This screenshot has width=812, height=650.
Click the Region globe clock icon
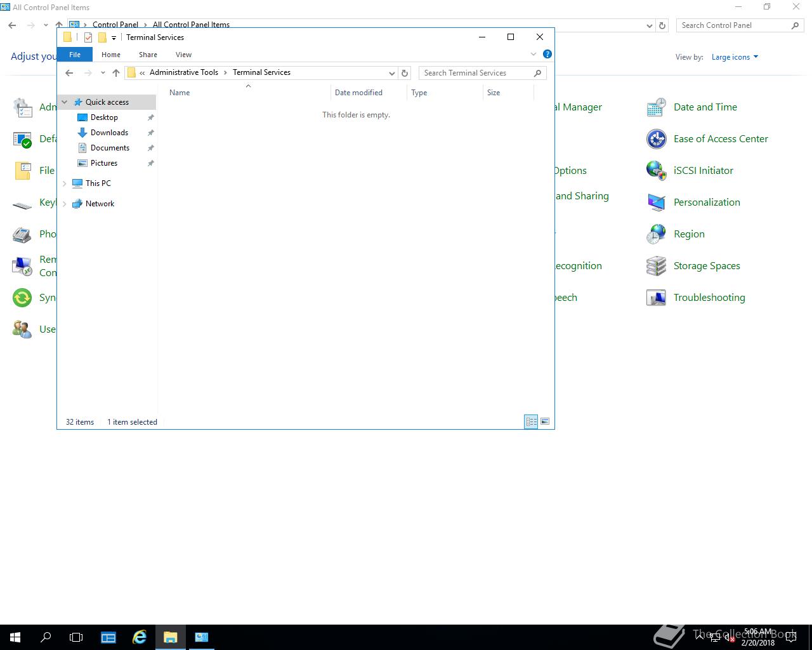click(656, 234)
